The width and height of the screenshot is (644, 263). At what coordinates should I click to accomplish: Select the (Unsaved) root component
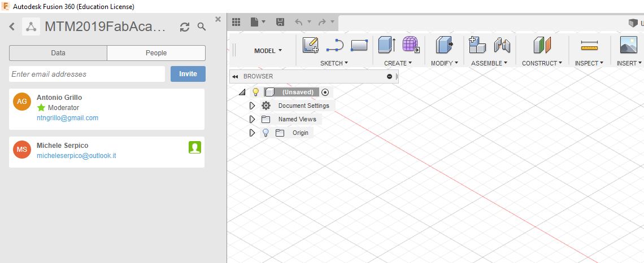point(298,93)
